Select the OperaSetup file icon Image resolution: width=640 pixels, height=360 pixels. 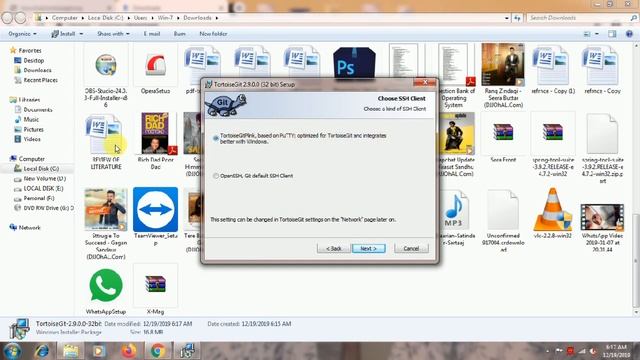pyautogui.click(x=156, y=65)
